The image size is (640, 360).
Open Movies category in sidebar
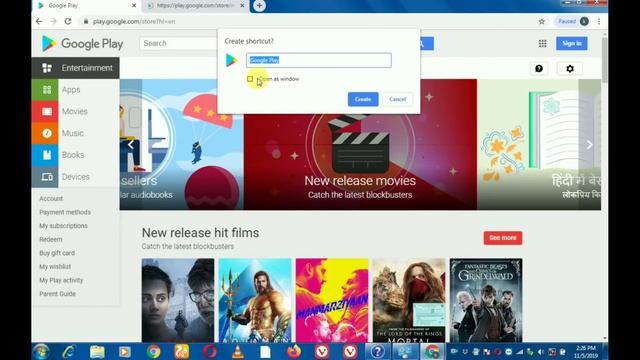(76, 111)
